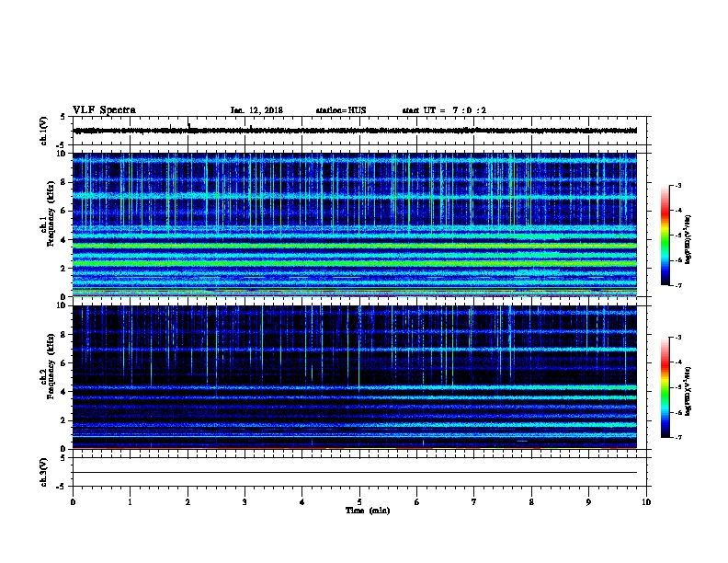
Task: Select the ch.1 colorbar log(PSD) label
Action: (688, 239)
